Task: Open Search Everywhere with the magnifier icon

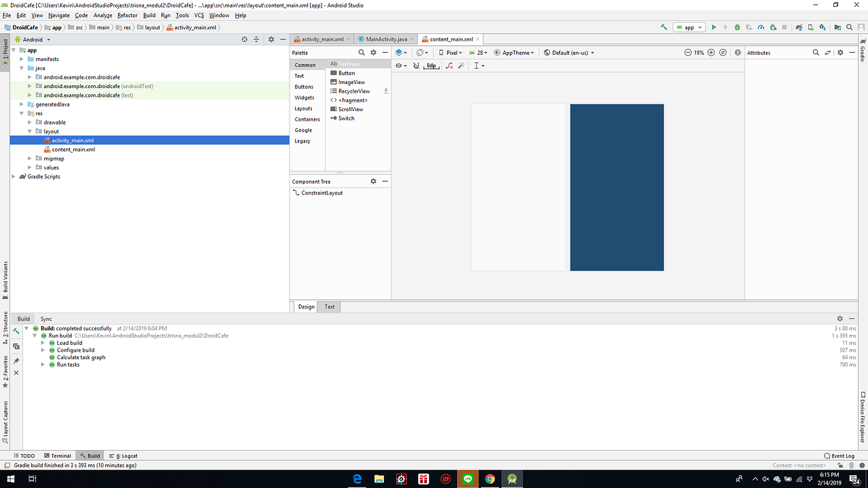Action: pos(849,27)
